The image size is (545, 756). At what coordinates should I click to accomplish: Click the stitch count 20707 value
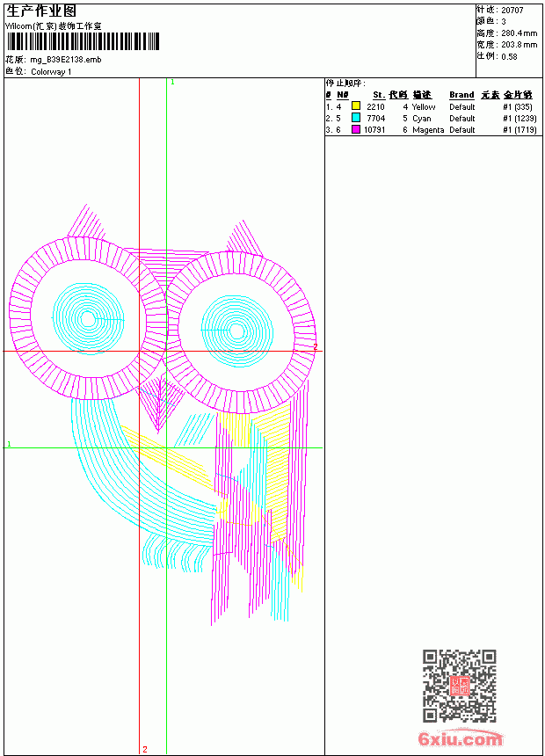pyautogui.click(x=512, y=11)
